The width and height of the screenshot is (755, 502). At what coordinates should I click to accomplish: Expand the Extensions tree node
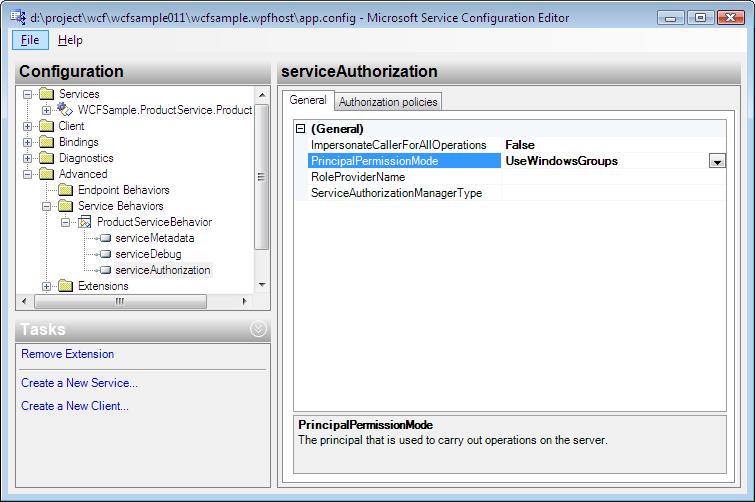(x=47, y=286)
